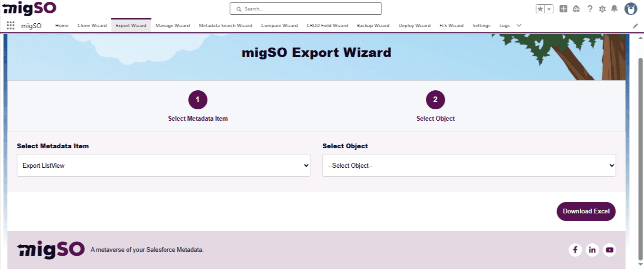Click the global actions plus icon
The image size is (644, 269).
point(563,9)
